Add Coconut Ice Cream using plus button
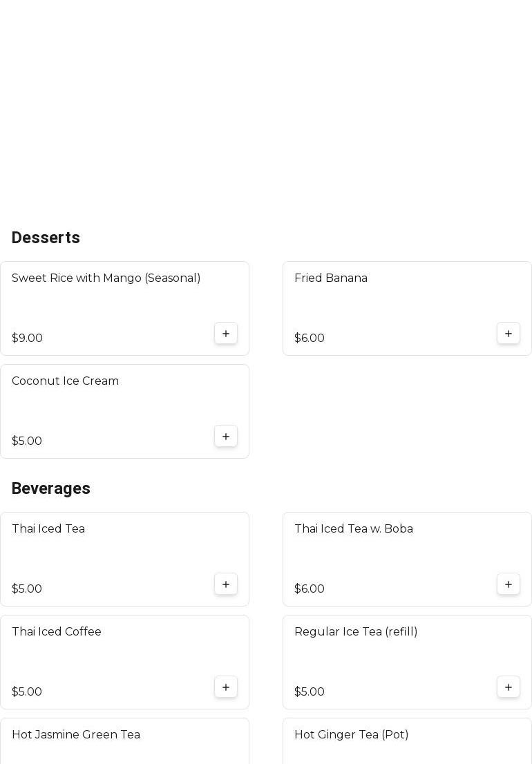This screenshot has height=764, width=532. [x=226, y=437]
